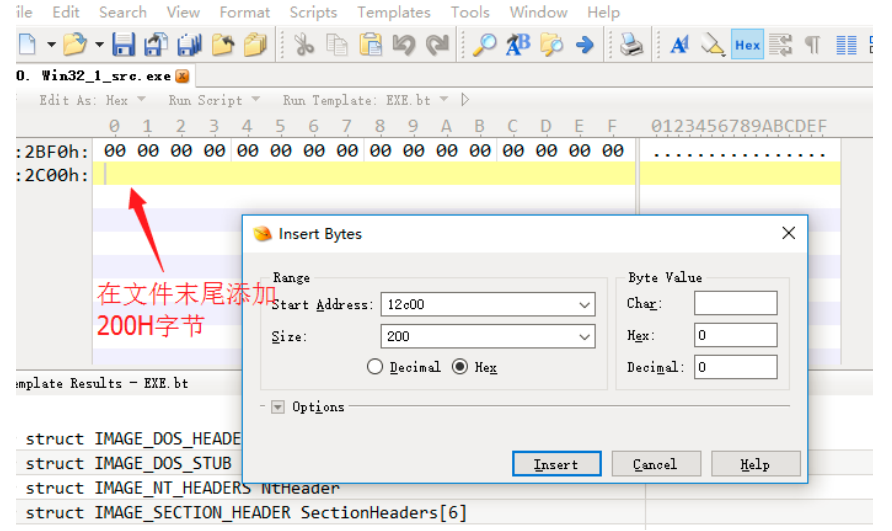The height and width of the screenshot is (531, 892).
Task: Create a new file with the New icon
Action: (27, 44)
